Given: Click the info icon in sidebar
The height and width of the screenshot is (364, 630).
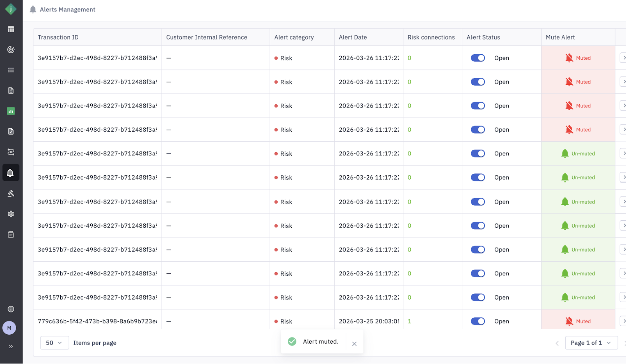Looking at the screenshot, I should click(x=11, y=309).
